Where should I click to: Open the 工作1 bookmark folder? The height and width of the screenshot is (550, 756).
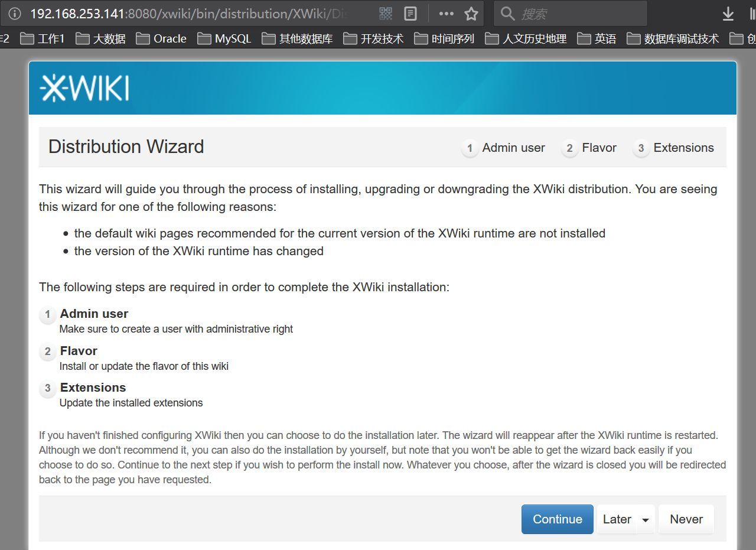(x=43, y=38)
